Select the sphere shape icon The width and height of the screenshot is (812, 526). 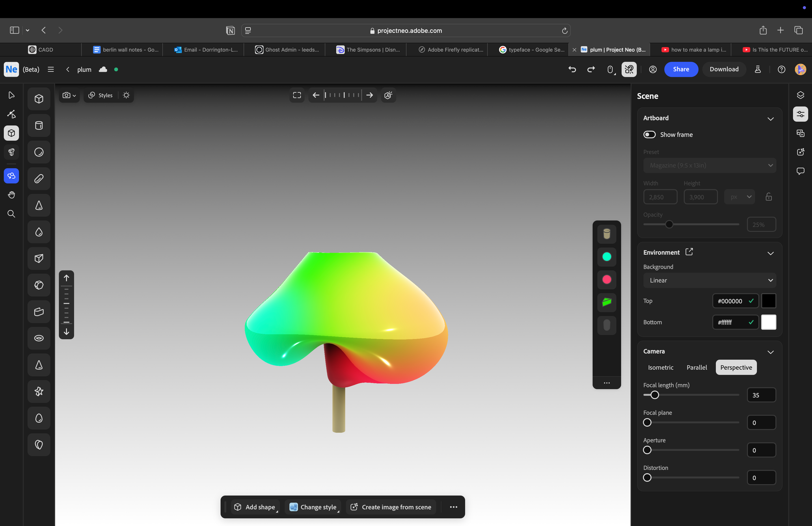point(39,152)
